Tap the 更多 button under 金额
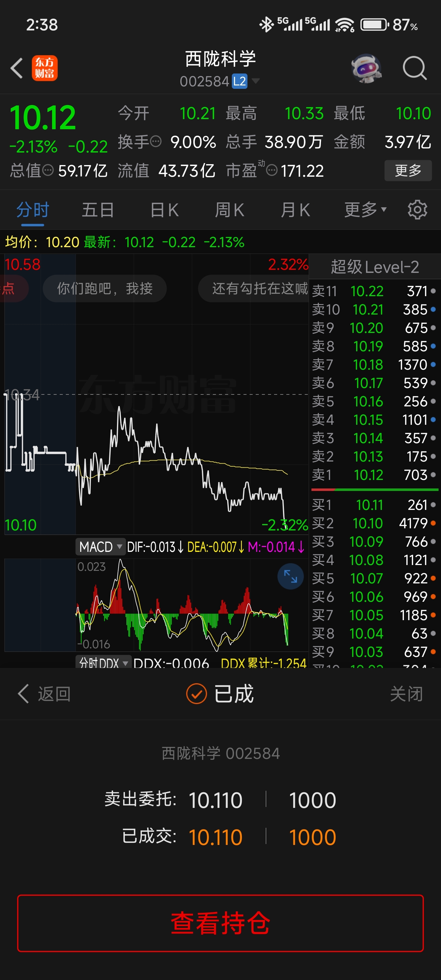Screen dimensions: 441x980 point(408,171)
